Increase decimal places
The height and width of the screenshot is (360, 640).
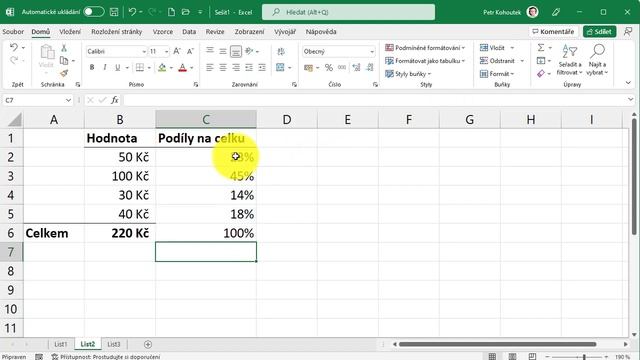click(356, 67)
